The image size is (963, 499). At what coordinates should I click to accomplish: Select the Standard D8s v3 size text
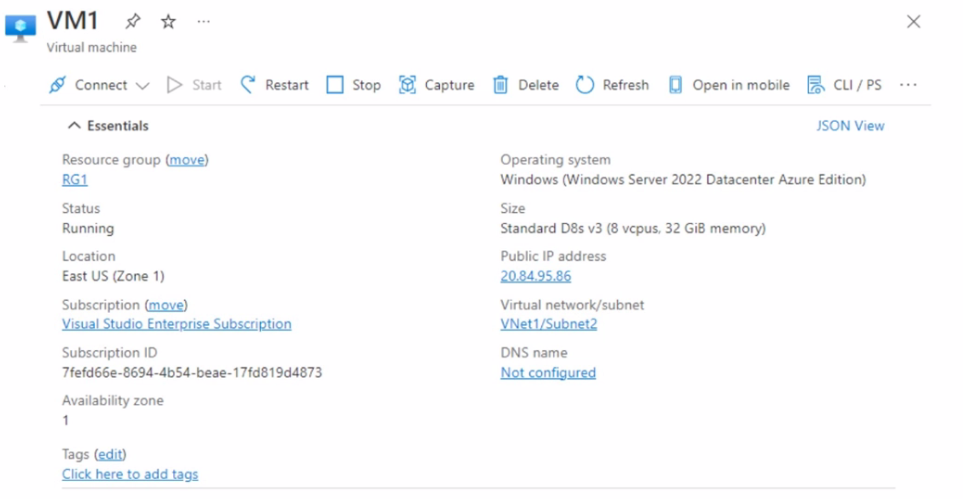[x=633, y=228]
